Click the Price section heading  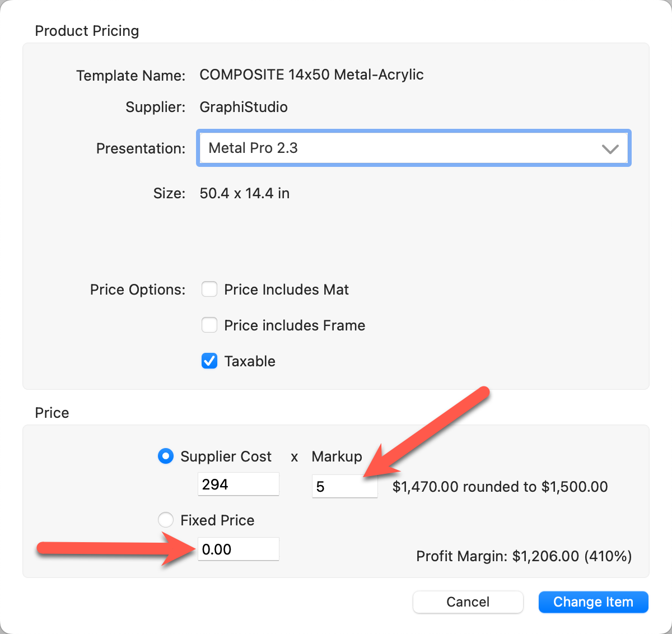[52, 413]
